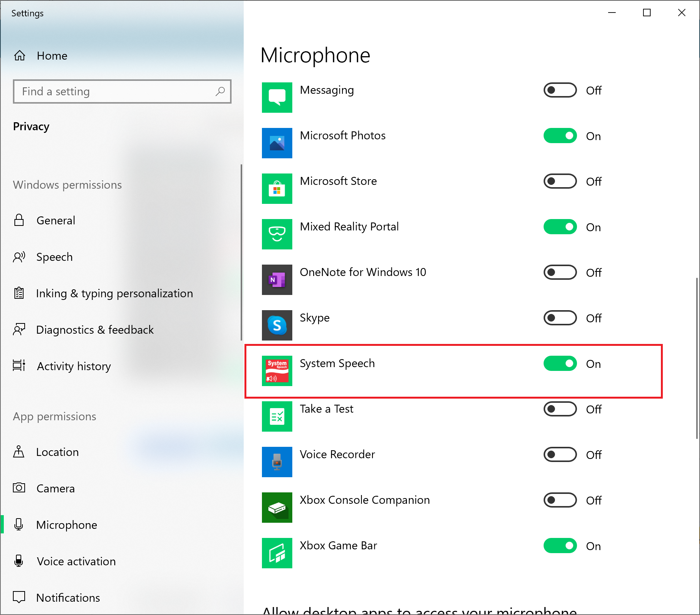Toggle OneNote for Windows 10 microphone
Screen dimensions: 700x615
click(x=560, y=272)
